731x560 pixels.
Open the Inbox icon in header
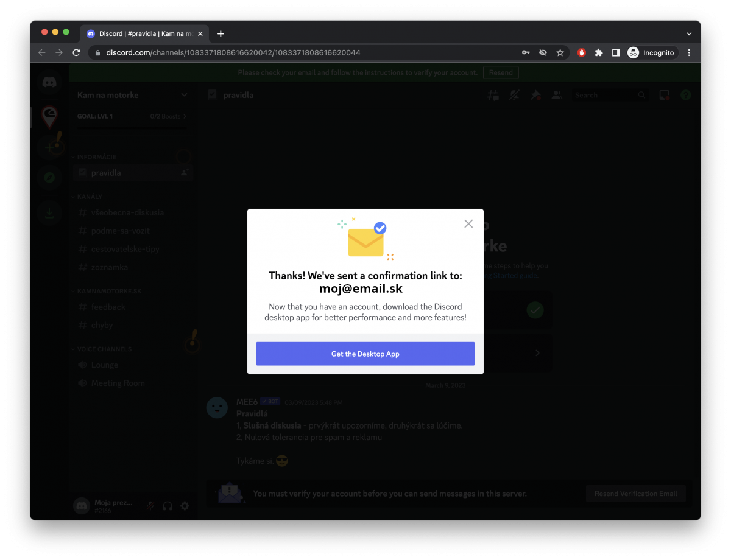[665, 95]
